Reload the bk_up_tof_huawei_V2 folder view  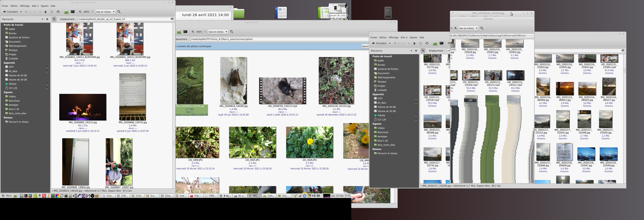(x=58, y=12)
